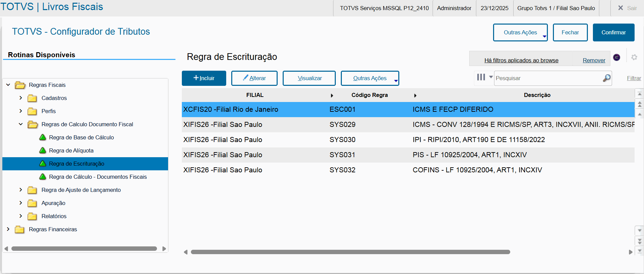Collapse Regras de Calculo Documento Fiscal node
Screen dimensions: 644x274
[x=21, y=124]
